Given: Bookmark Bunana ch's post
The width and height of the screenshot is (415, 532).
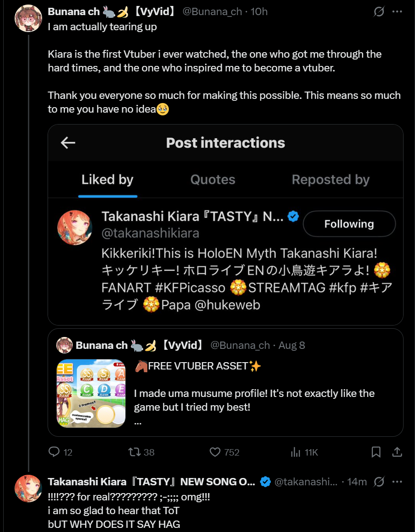Looking at the screenshot, I should (x=376, y=452).
